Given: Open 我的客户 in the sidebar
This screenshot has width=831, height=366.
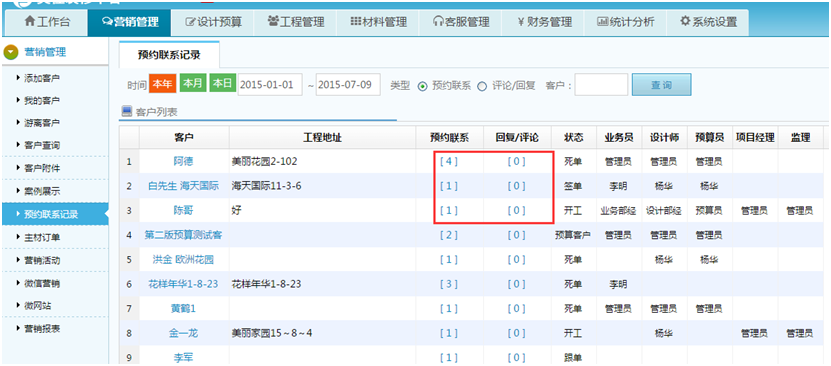Looking at the screenshot, I should pos(41,100).
